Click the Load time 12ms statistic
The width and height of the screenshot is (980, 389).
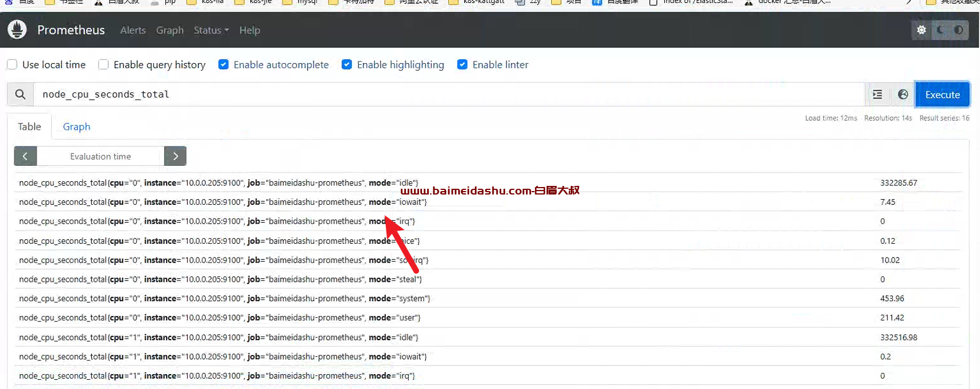click(x=831, y=118)
